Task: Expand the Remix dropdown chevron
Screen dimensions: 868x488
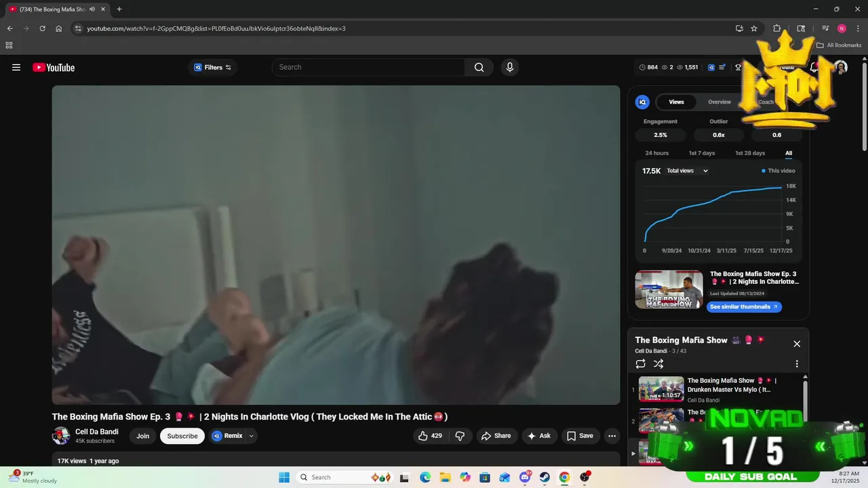Action: [x=252, y=436]
